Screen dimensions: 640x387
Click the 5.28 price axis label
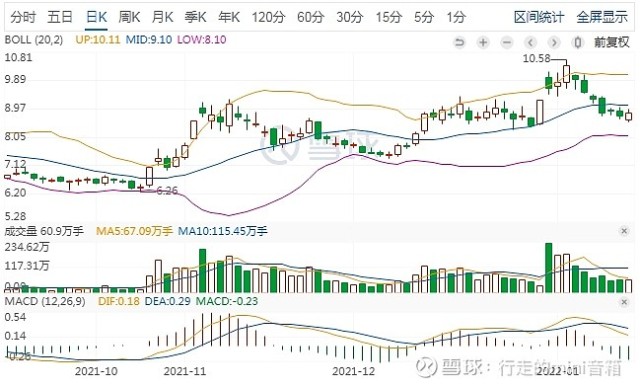[16, 216]
